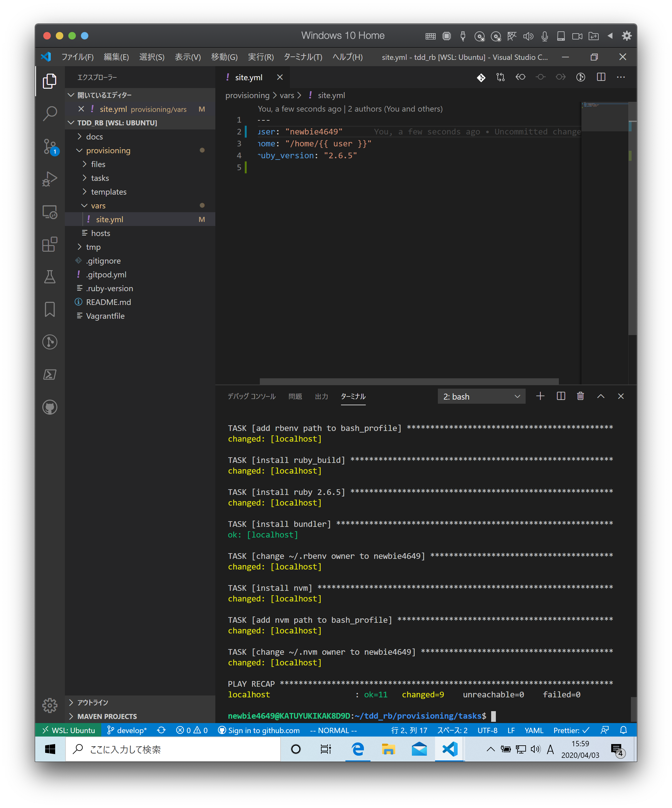
Task: Kill terminal with trash icon
Action: 580,396
